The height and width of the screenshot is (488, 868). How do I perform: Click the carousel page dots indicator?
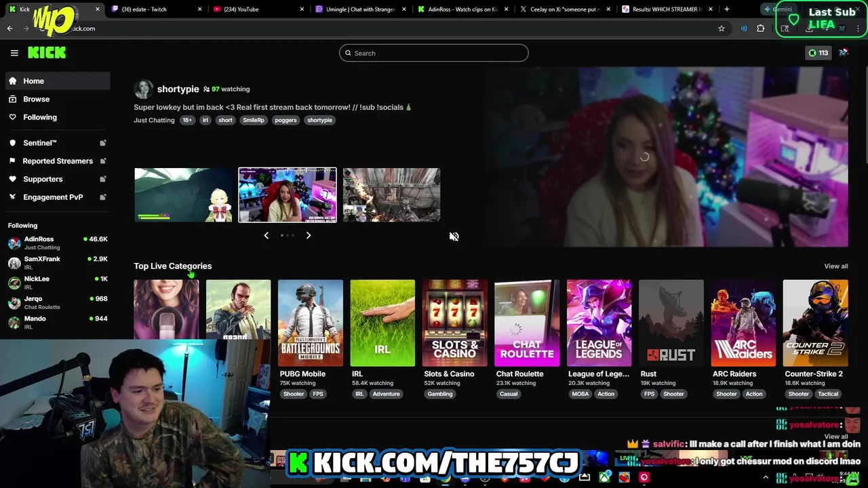point(288,235)
